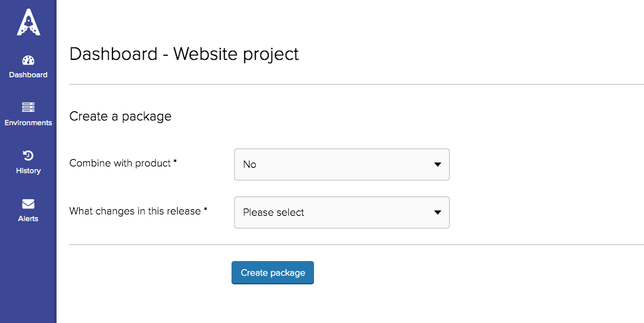Click the History clock-arrow icon
Viewport: 644px width, 323px height.
tap(28, 156)
